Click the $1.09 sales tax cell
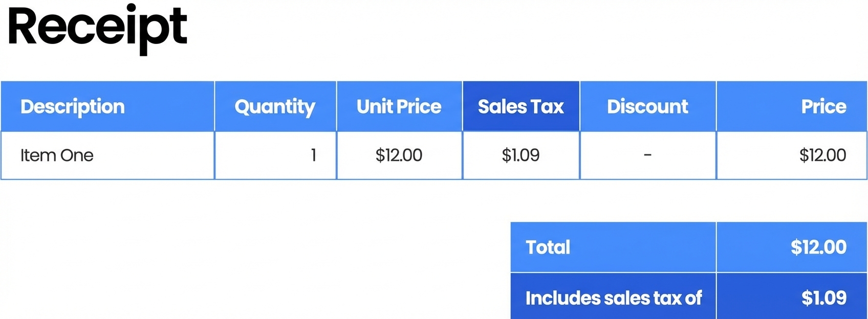The height and width of the screenshot is (319, 868). pos(520,155)
